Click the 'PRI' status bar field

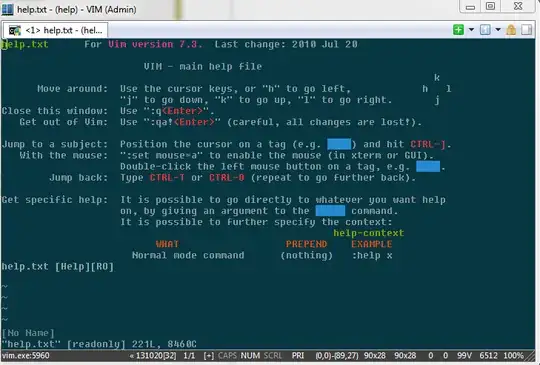[298, 355]
